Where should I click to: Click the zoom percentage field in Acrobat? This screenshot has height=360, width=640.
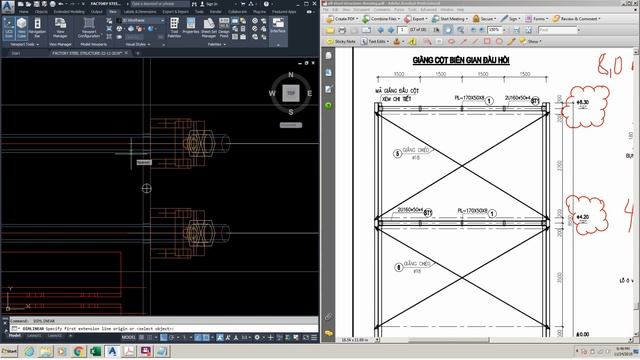(494, 30)
